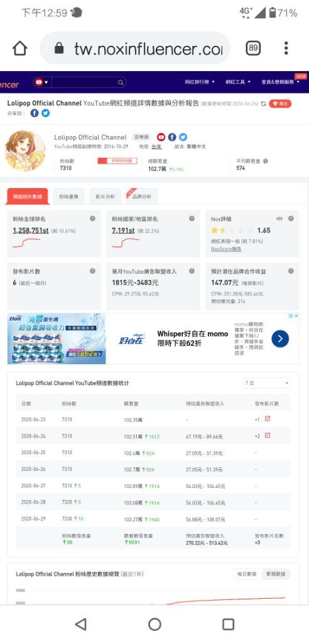Open channel Twitter icon beside channel name
The height and width of the screenshot is (644, 309).
pos(183,137)
